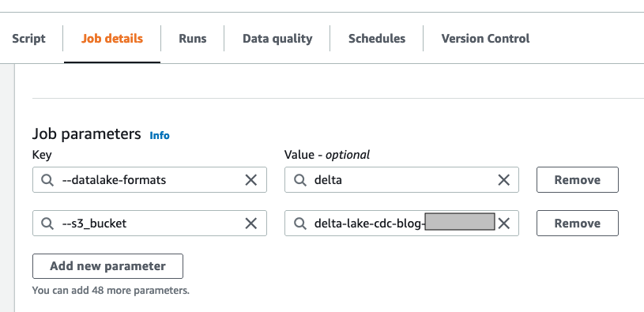The height and width of the screenshot is (312, 644).
Task: Remove the --s3_bucket parameter
Action: (x=578, y=224)
